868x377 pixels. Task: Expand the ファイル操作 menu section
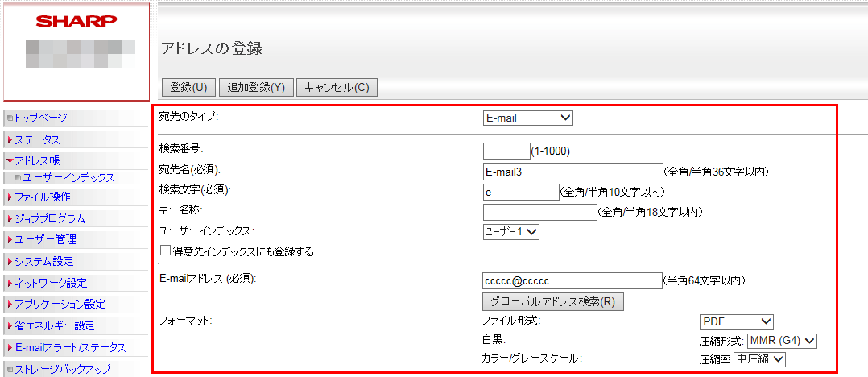coord(42,197)
